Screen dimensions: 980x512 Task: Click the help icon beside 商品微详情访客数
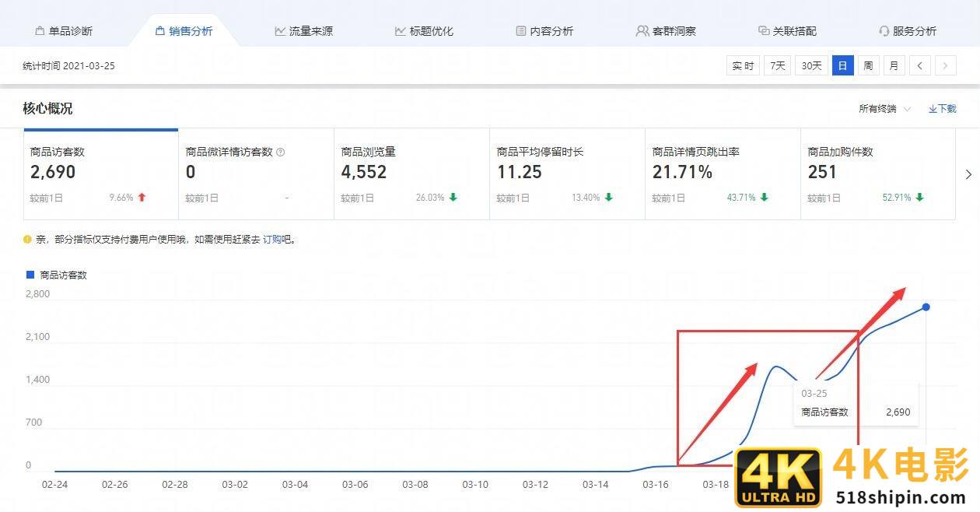281,153
